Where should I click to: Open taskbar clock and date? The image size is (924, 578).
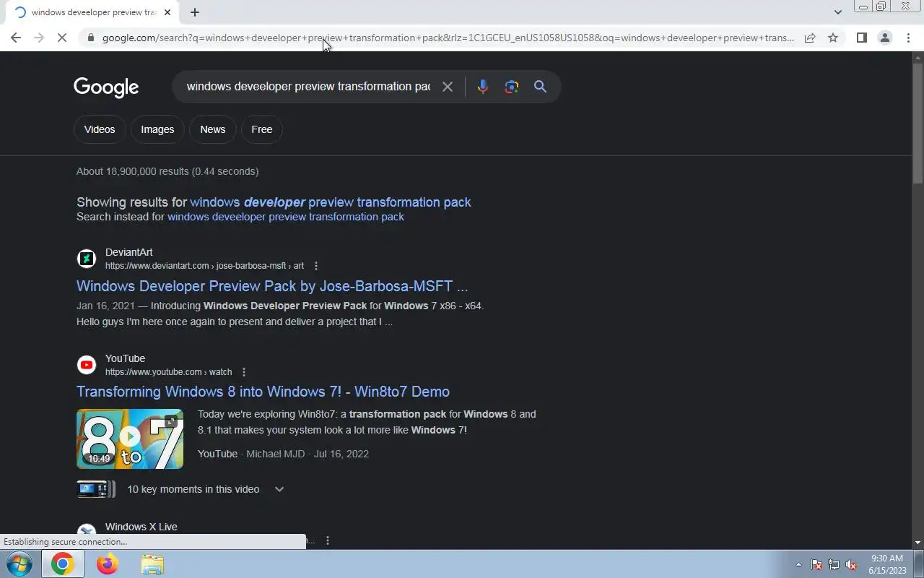point(887,564)
